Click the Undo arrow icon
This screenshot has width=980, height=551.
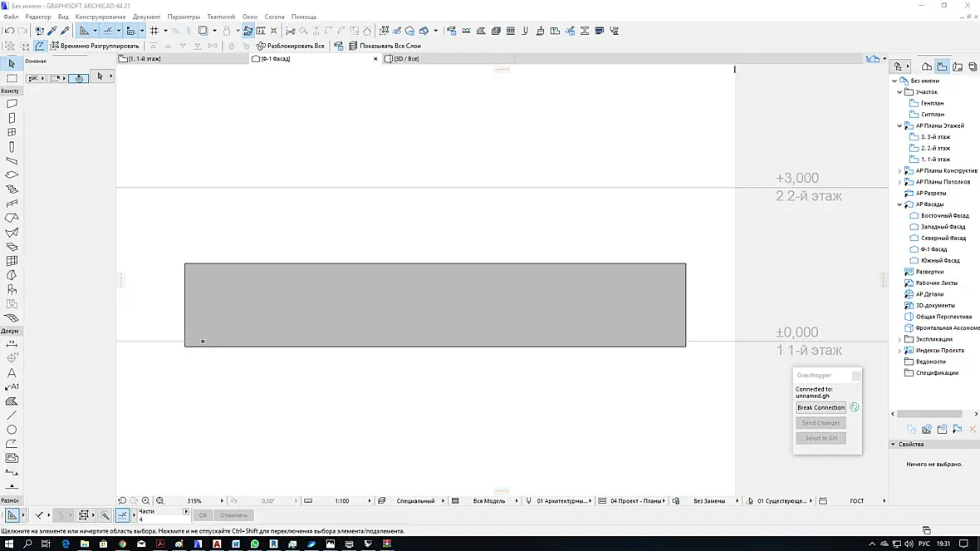tap(9, 31)
